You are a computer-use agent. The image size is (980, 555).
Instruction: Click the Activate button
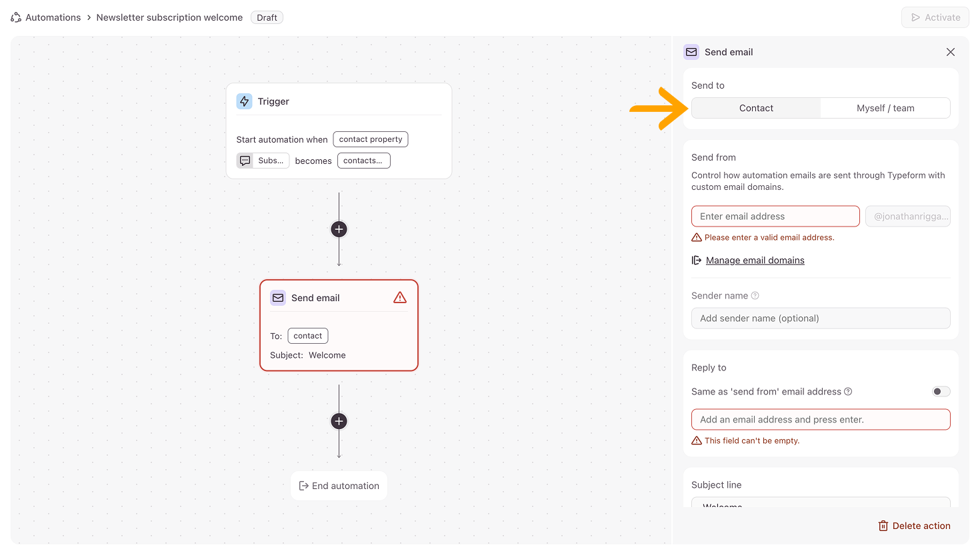coord(935,17)
